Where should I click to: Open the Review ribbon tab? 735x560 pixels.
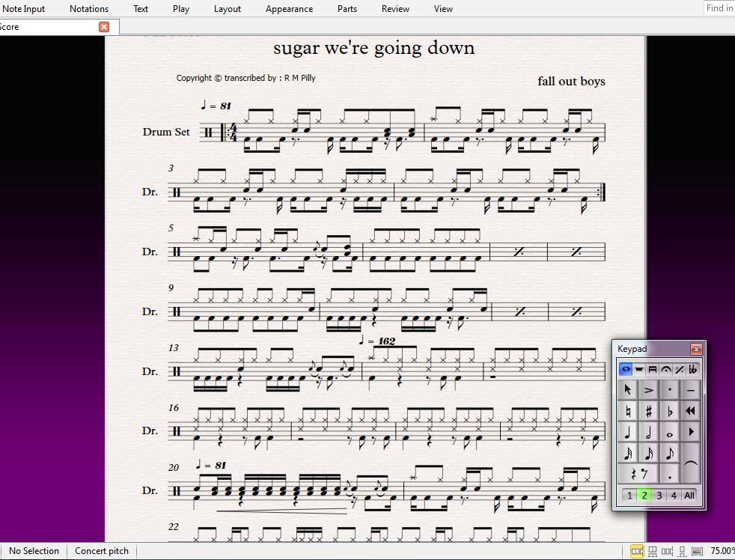(x=395, y=8)
